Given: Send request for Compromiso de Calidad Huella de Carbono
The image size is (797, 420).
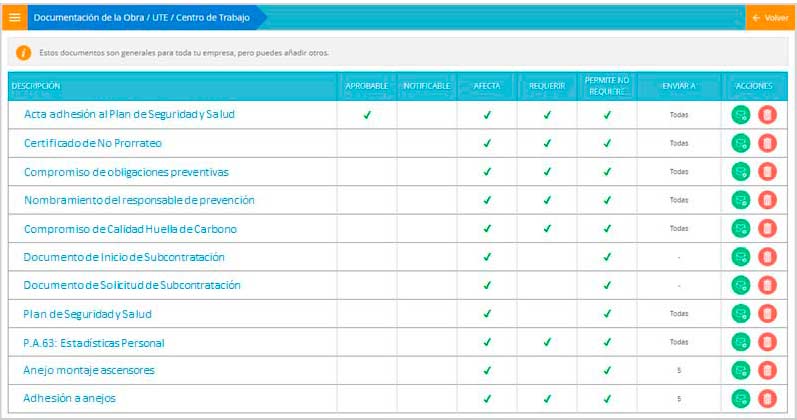Looking at the screenshot, I should (741, 229).
